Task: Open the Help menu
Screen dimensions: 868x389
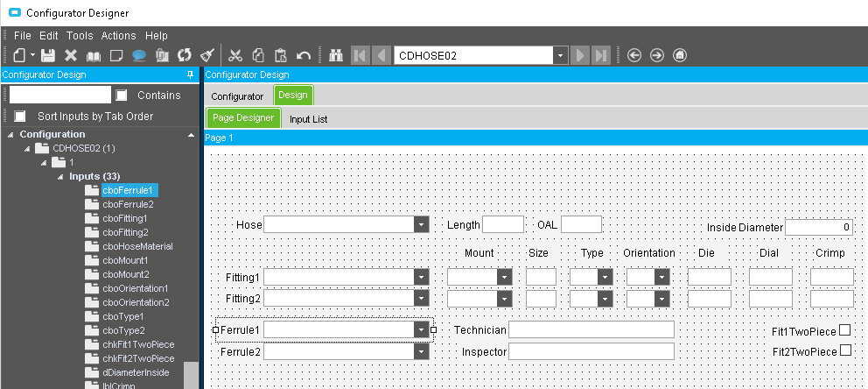Action: (157, 35)
